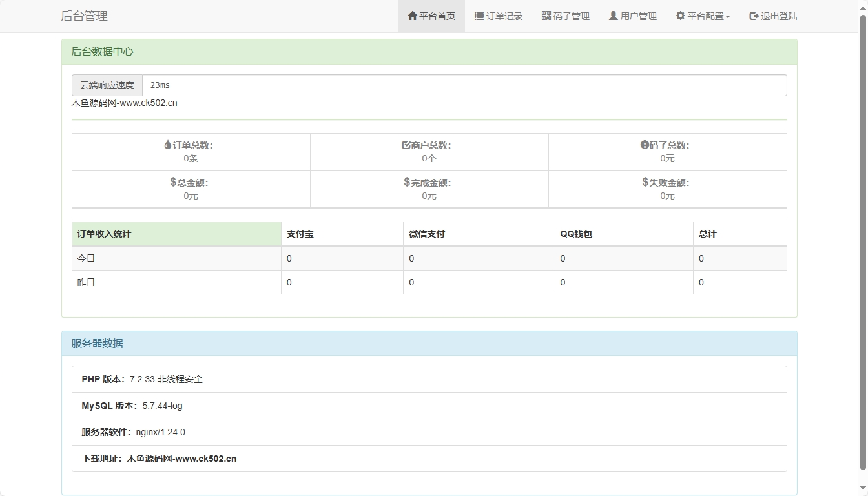Screen dimensions: 868x496
Task: Click the gear icon beside 平台配置
Action: [681, 16]
